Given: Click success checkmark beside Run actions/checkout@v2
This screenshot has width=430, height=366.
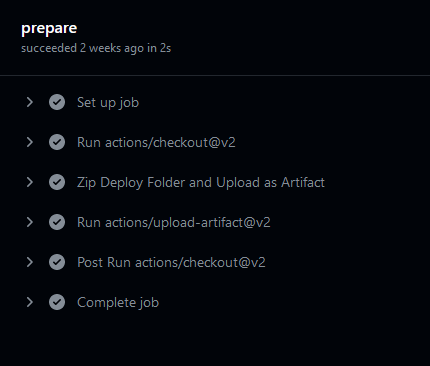Looking at the screenshot, I should pos(57,142).
